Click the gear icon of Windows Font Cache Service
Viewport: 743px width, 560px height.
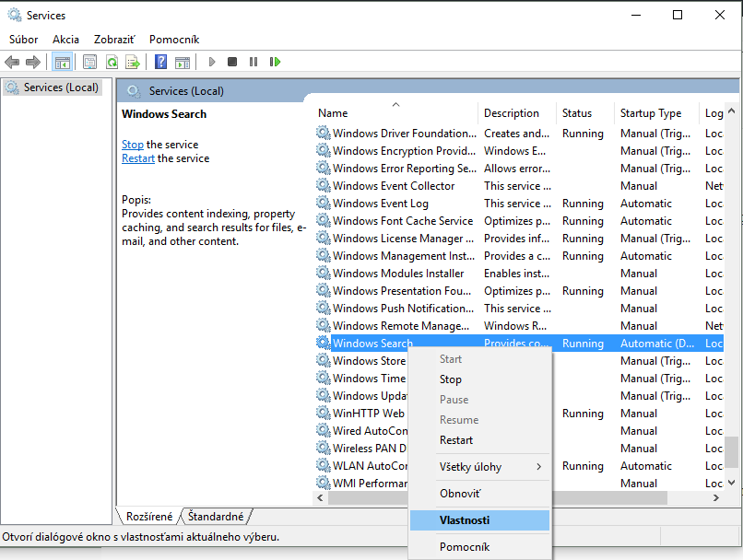[x=324, y=220]
